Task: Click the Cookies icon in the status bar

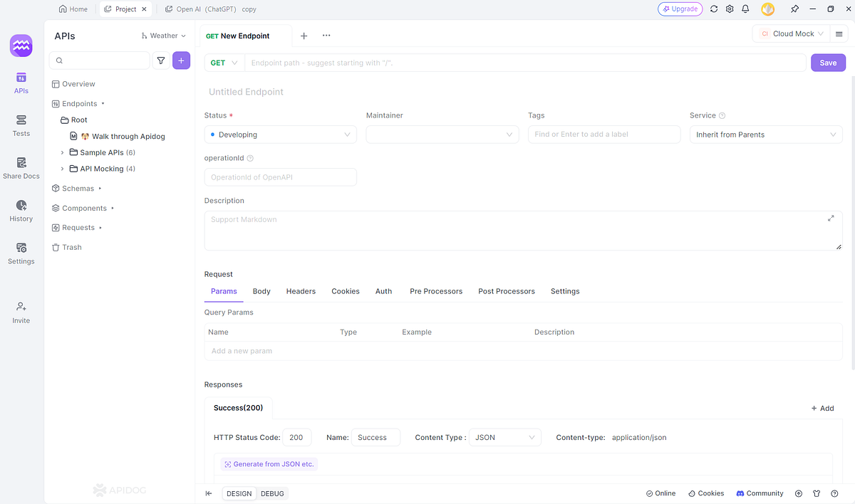Action: tap(705, 493)
